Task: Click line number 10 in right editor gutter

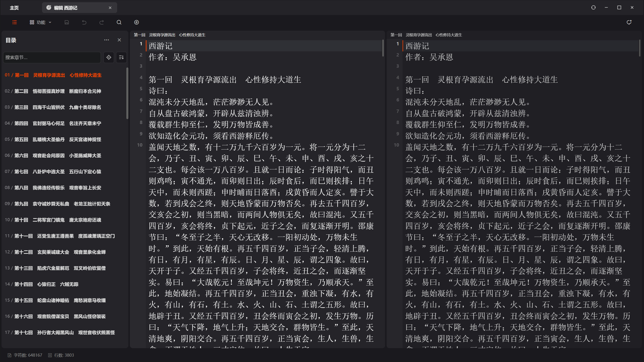Action: click(396, 145)
